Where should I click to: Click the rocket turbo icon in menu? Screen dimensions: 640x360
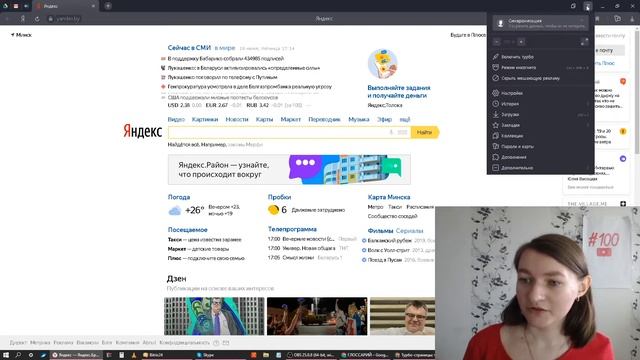tap(496, 57)
